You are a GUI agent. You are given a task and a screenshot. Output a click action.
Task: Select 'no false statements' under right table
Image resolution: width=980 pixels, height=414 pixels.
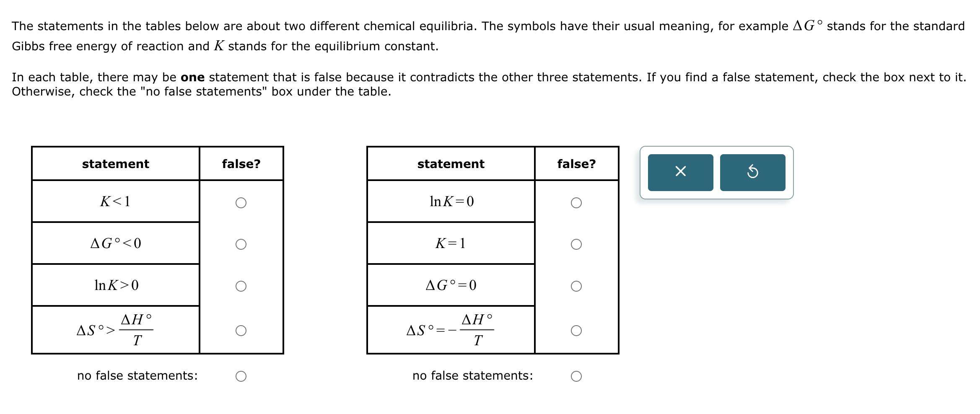coord(577,376)
